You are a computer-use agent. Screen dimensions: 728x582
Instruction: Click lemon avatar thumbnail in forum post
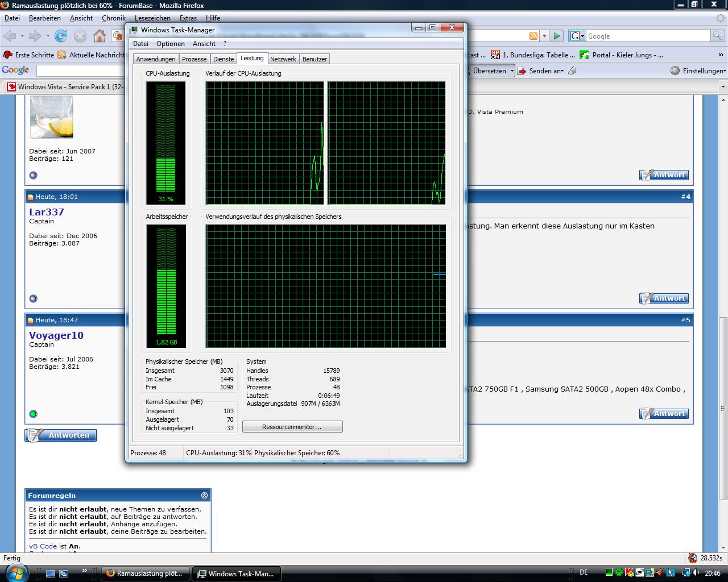click(52, 117)
